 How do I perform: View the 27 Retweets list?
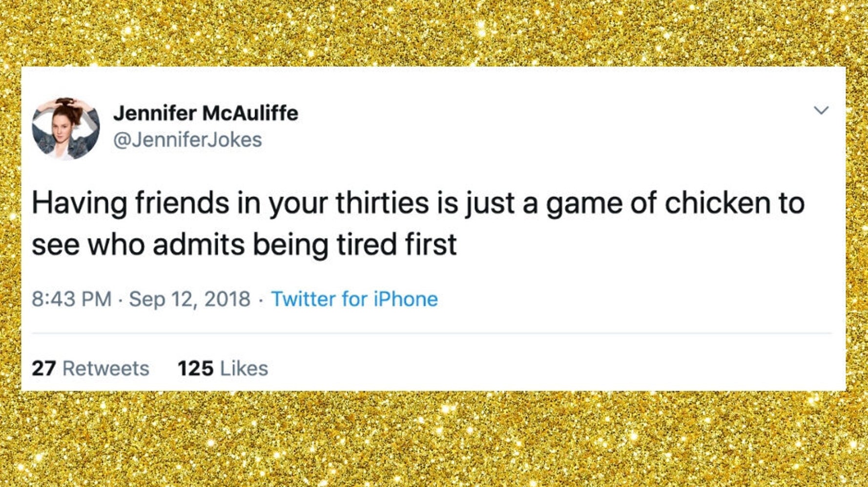coord(90,368)
